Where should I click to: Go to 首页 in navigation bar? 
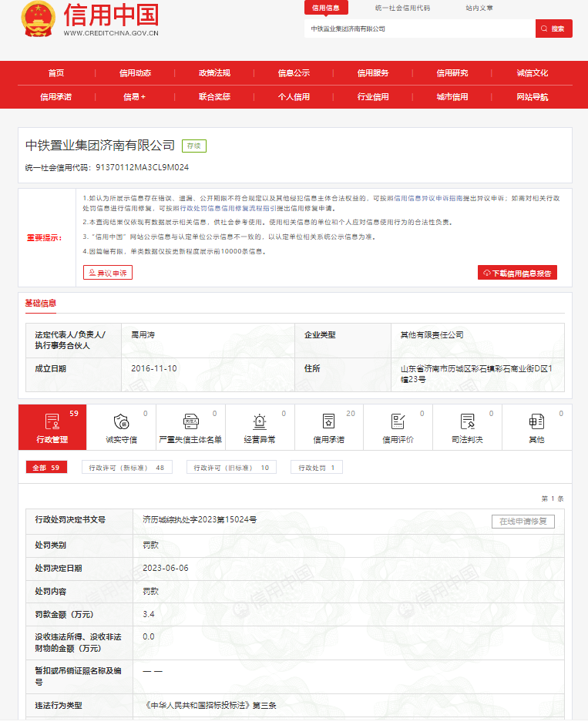pyautogui.click(x=56, y=73)
